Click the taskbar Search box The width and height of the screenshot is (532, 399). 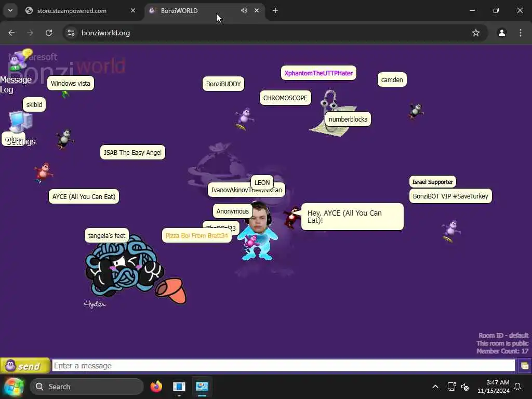point(87,387)
